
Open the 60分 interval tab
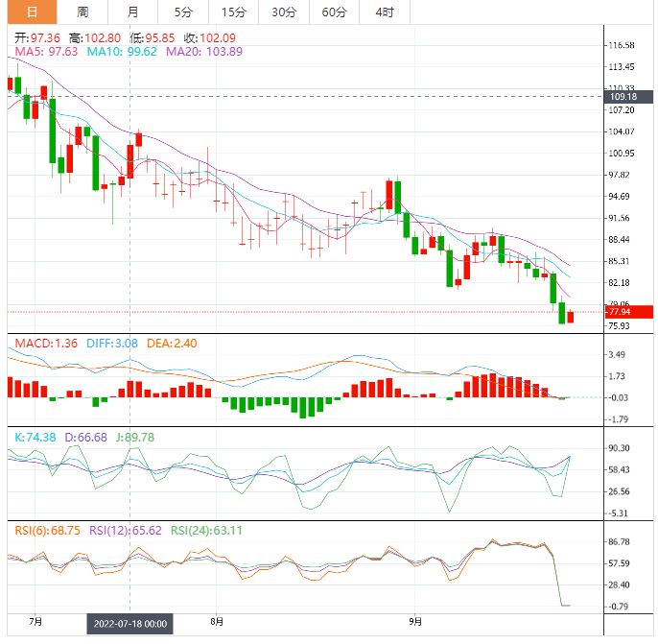point(334,12)
